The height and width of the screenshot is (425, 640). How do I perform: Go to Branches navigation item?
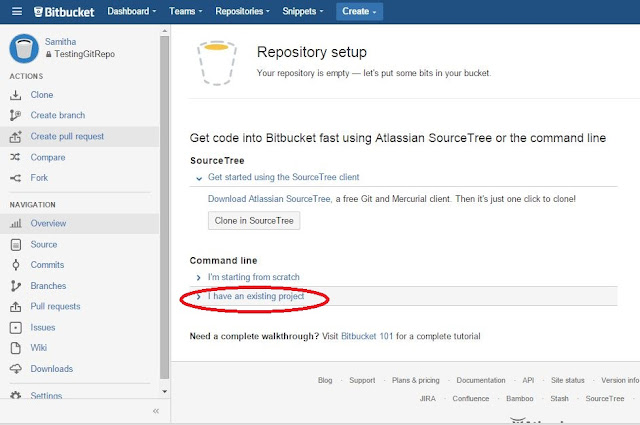48,286
